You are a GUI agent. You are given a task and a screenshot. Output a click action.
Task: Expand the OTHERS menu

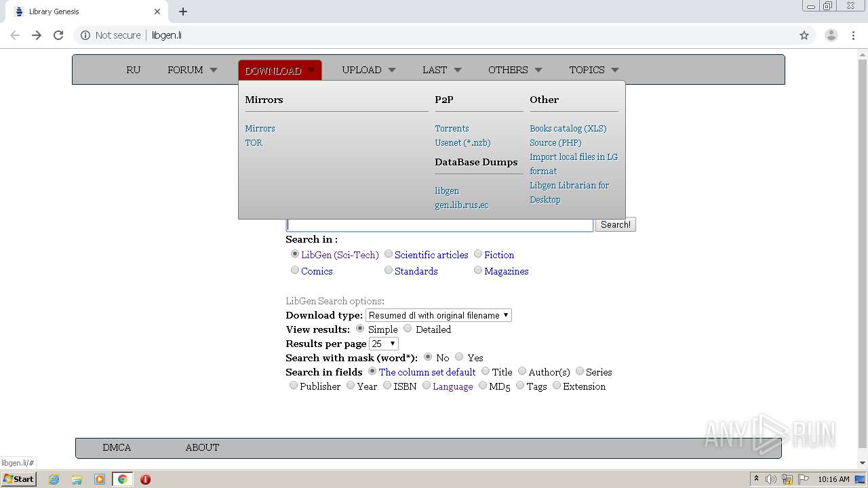click(515, 70)
